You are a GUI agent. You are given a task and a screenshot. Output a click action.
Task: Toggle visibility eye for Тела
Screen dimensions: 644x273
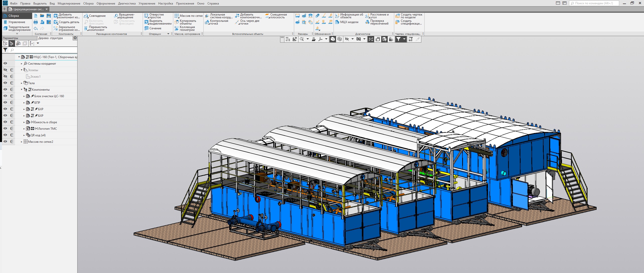click(x=5, y=83)
